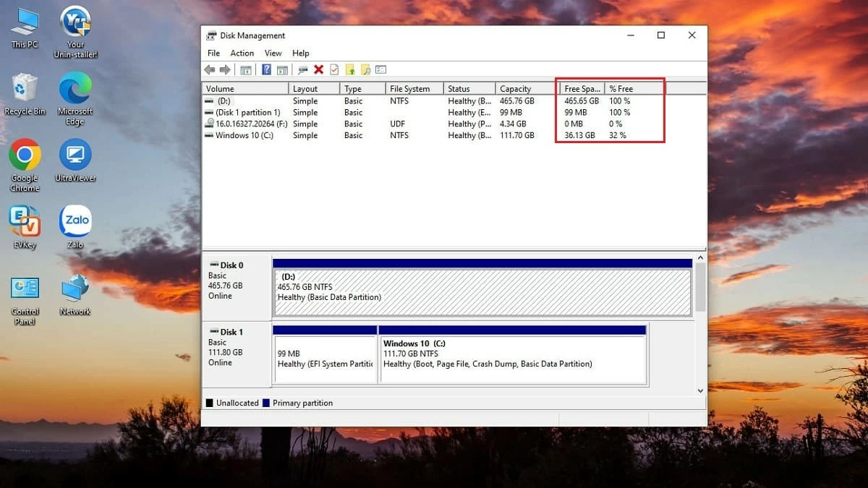Sort volumes by the Free Space column

coord(581,87)
